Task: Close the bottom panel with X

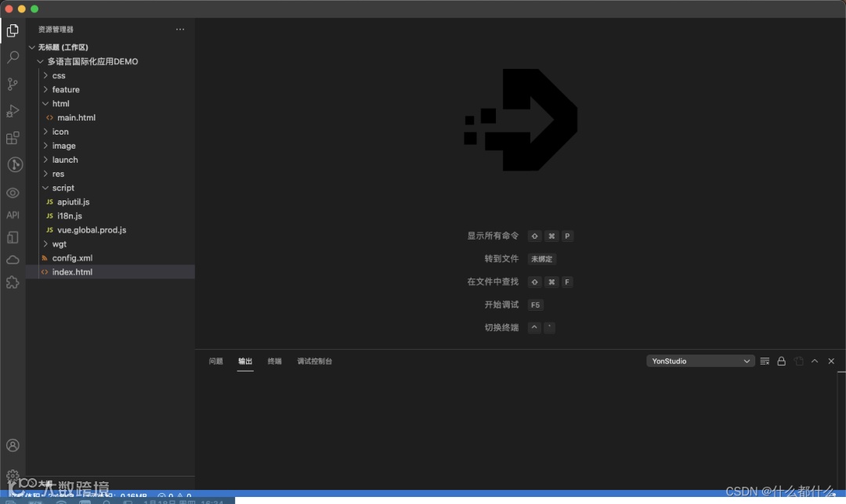Action: pyautogui.click(x=831, y=361)
